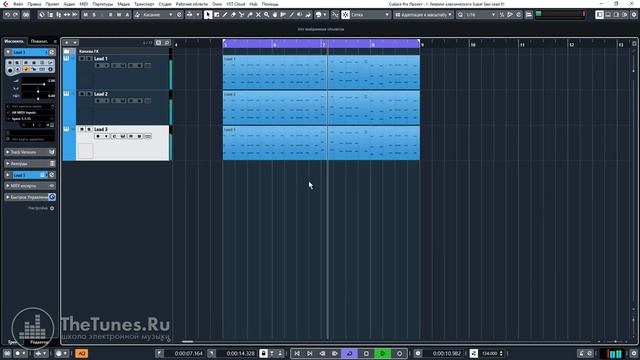
Task: Open the Файл menu
Action: point(18,4)
